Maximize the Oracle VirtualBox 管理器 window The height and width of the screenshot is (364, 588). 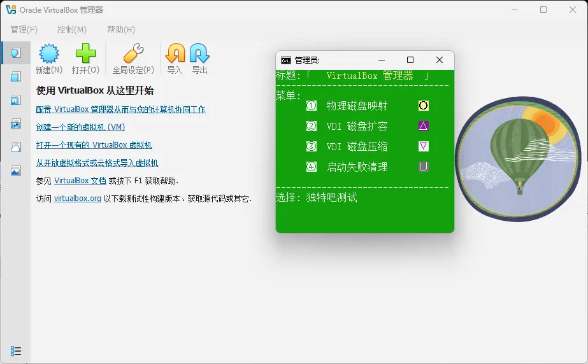(x=543, y=10)
